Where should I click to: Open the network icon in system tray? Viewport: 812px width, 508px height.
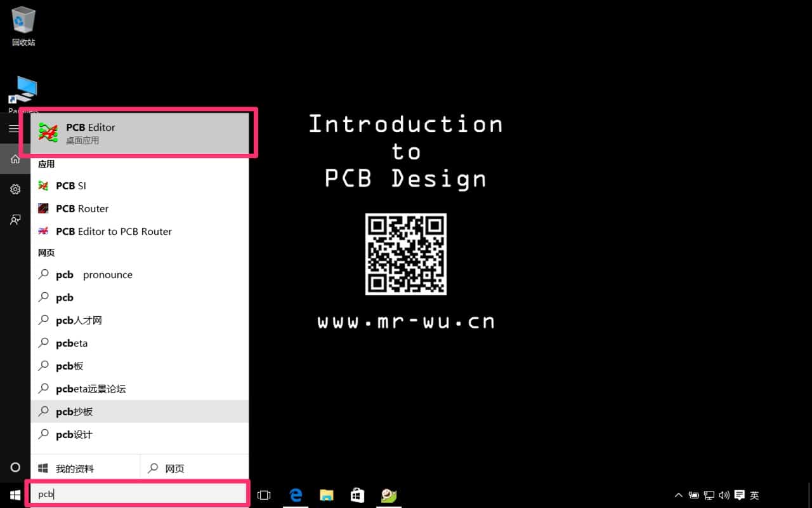tap(709, 495)
